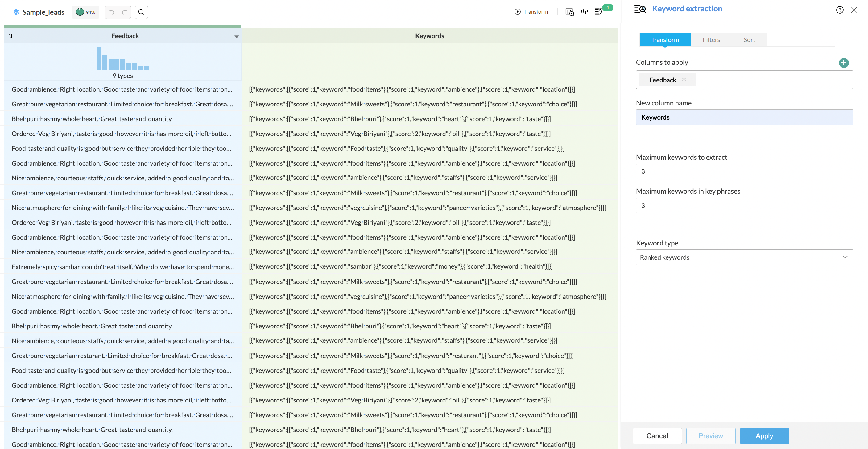Remove the Feedback column tag

click(684, 80)
